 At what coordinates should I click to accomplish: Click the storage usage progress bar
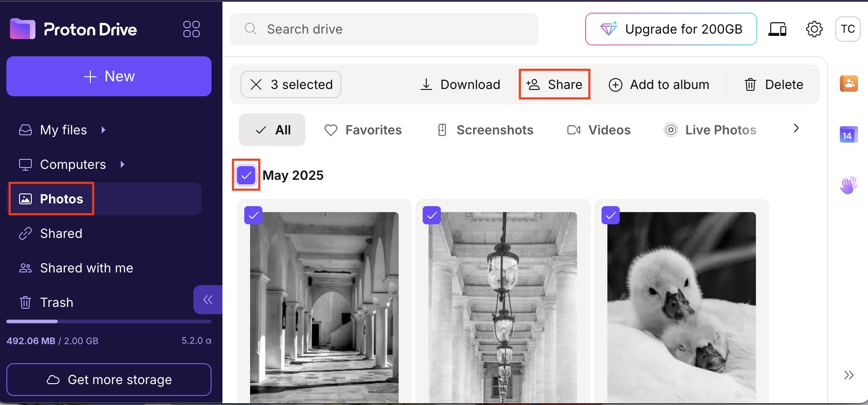coord(109,321)
